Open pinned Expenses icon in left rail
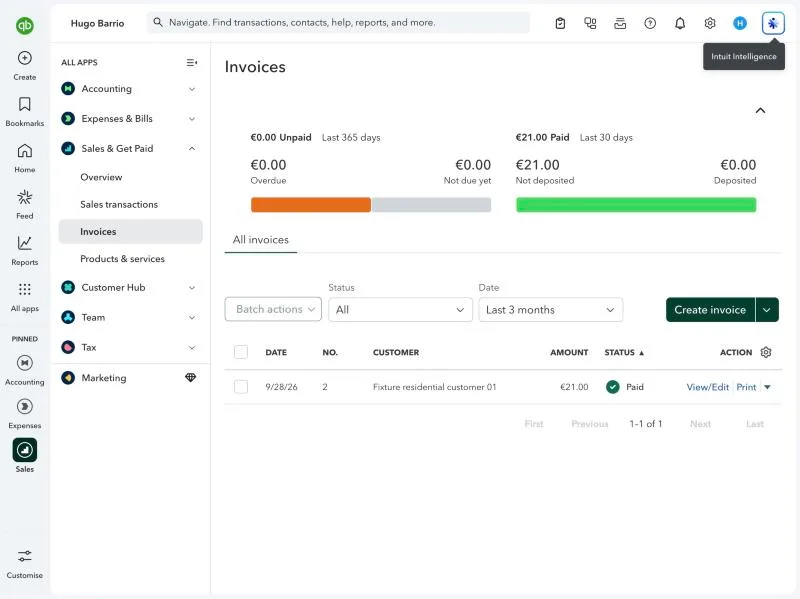 click(x=24, y=407)
